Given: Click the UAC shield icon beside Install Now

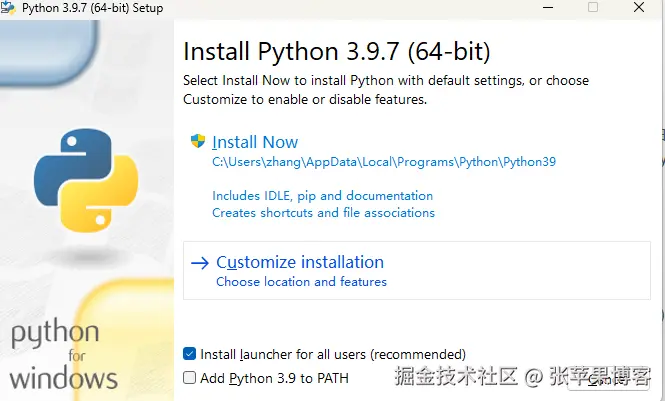Looking at the screenshot, I should point(198,142).
